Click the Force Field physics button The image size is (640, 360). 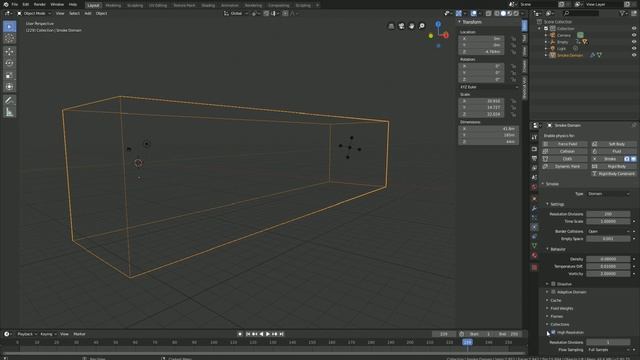coord(565,144)
